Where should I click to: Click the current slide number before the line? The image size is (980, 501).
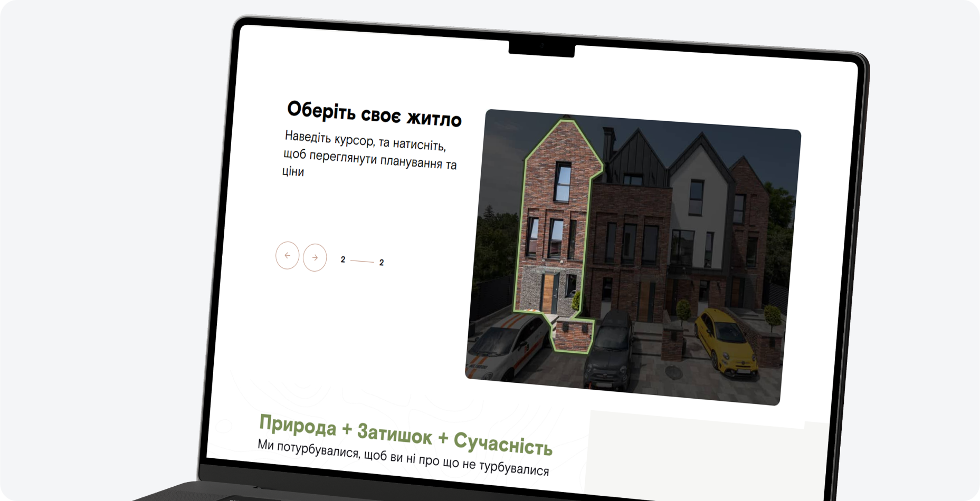coord(343,259)
